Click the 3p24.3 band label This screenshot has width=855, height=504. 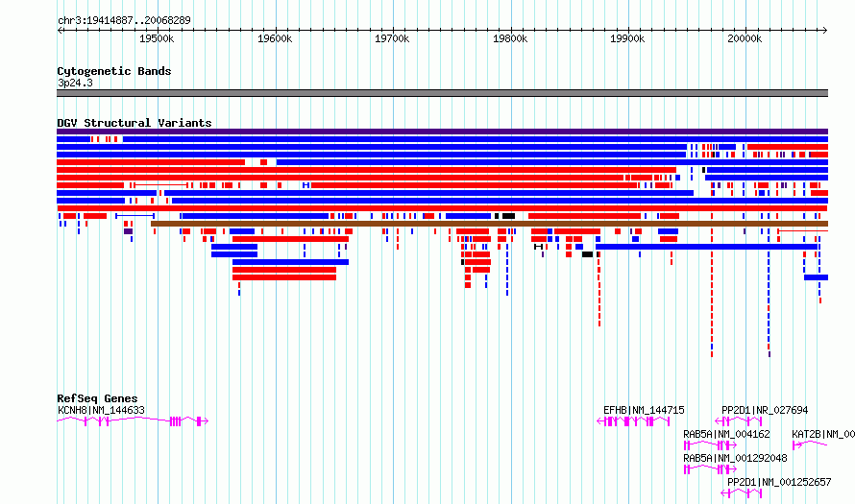(75, 83)
